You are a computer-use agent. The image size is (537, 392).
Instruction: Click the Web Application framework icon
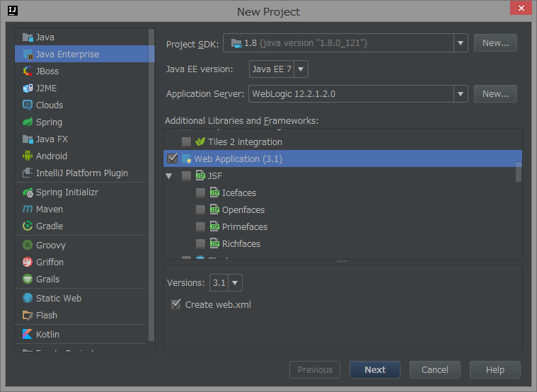click(x=186, y=158)
